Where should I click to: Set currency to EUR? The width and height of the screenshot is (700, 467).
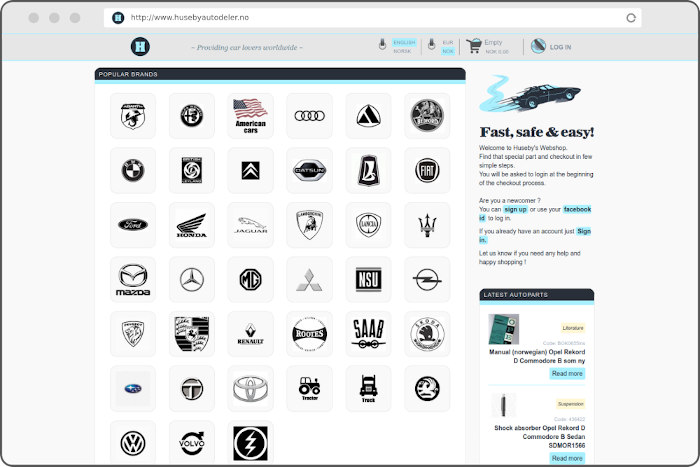click(448, 42)
